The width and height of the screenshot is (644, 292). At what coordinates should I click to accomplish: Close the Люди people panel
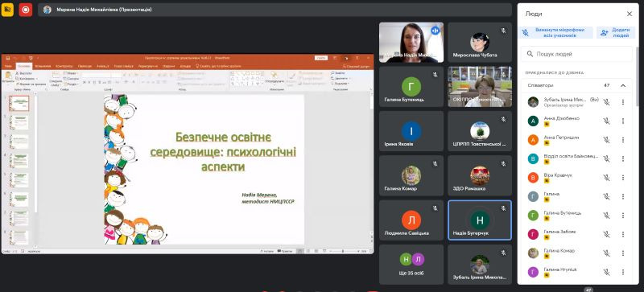pos(630,14)
